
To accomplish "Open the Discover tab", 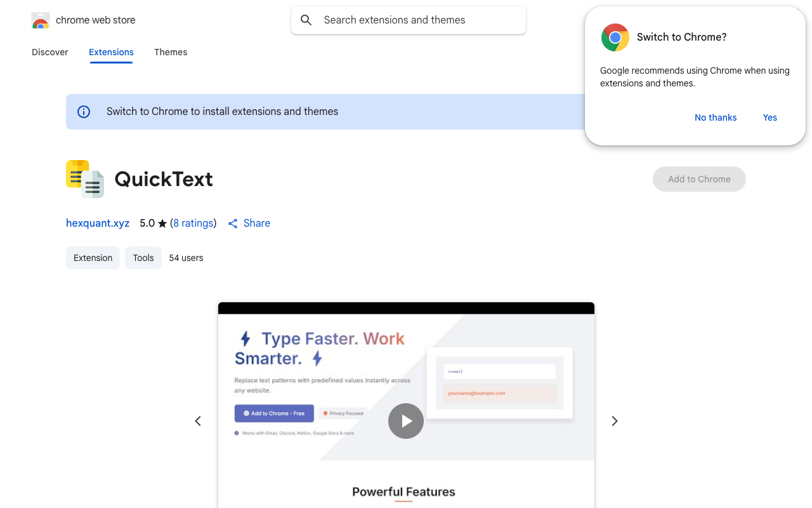I will (50, 52).
